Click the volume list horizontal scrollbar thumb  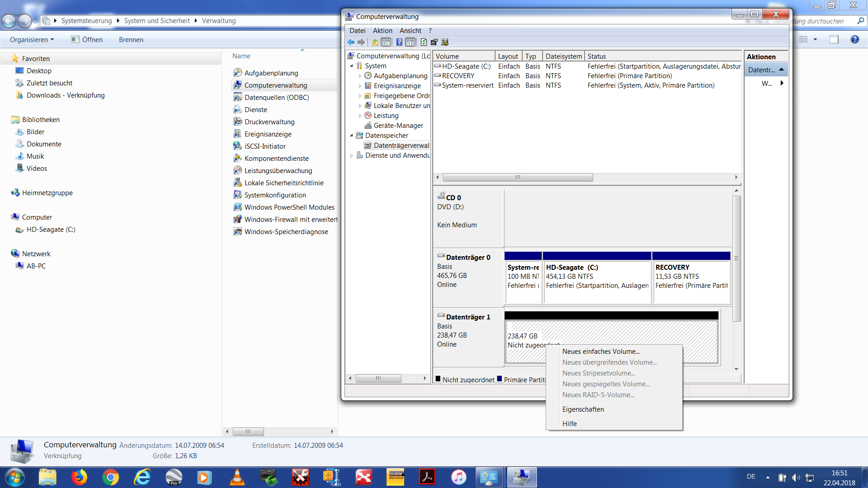point(518,178)
